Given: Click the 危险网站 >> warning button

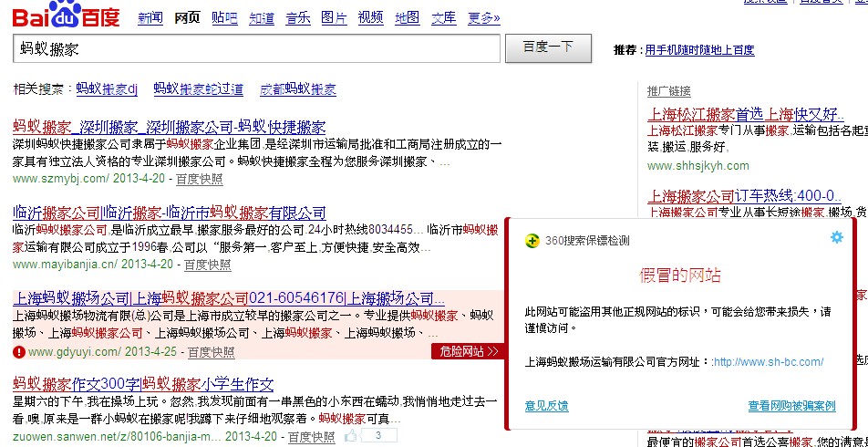Looking at the screenshot, I should [x=468, y=351].
